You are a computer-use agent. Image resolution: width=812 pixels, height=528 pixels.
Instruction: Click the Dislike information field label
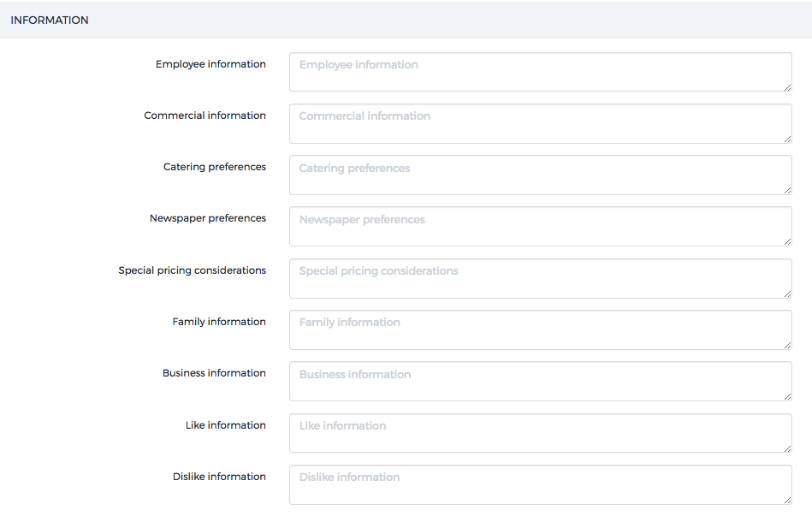coord(219,477)
